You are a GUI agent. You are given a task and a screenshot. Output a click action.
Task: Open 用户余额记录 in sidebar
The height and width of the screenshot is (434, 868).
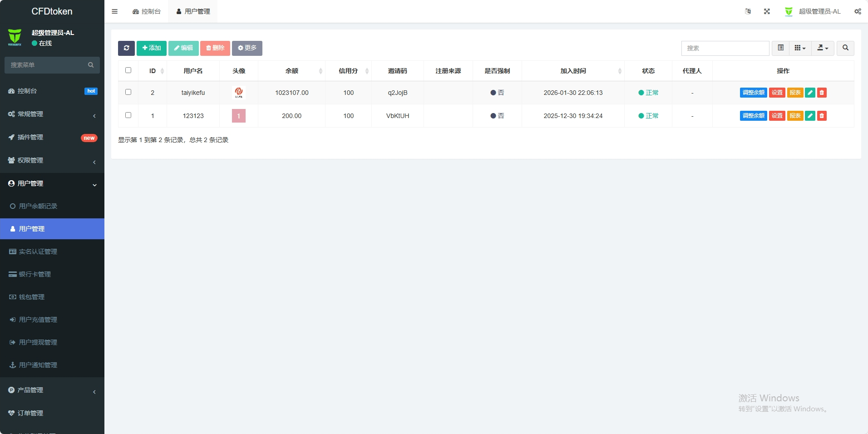click(x=52, y=206)
